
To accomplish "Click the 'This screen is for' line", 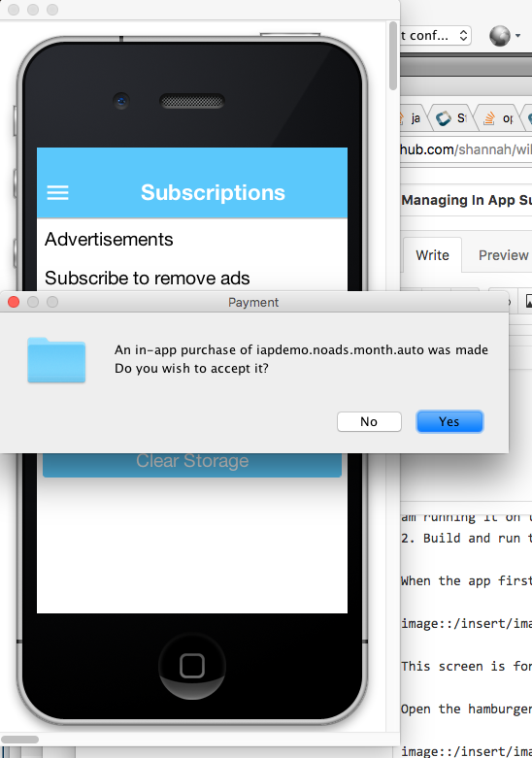I will [466, 666].
